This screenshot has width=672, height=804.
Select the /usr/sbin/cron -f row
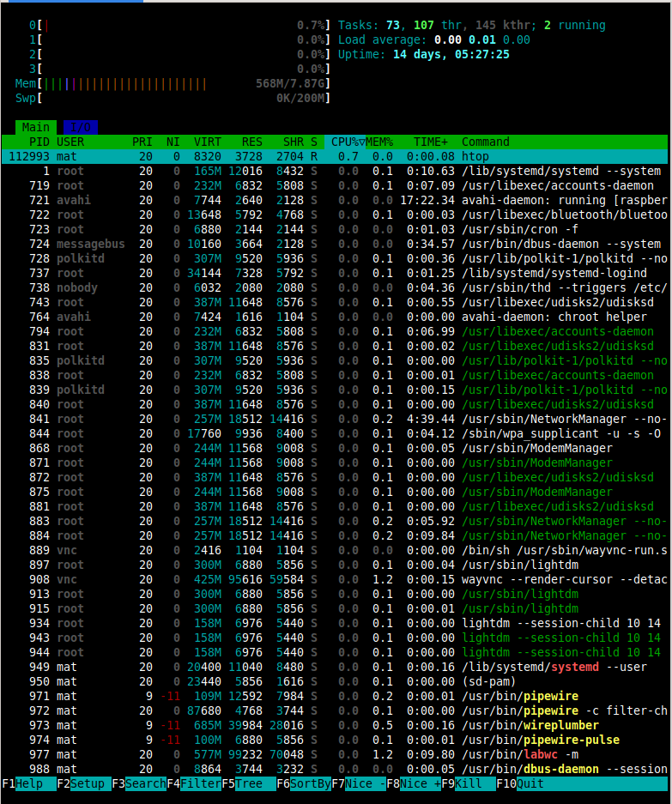pos(335,230)
